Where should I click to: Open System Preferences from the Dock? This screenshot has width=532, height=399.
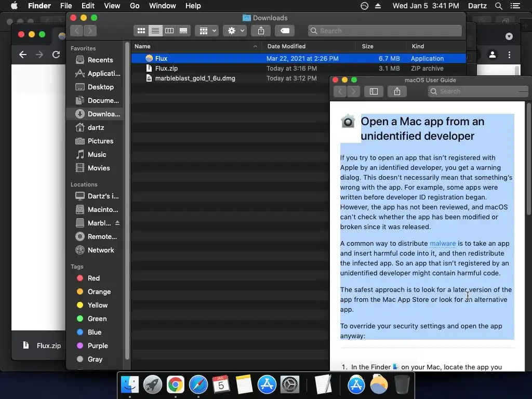point(290,384)
